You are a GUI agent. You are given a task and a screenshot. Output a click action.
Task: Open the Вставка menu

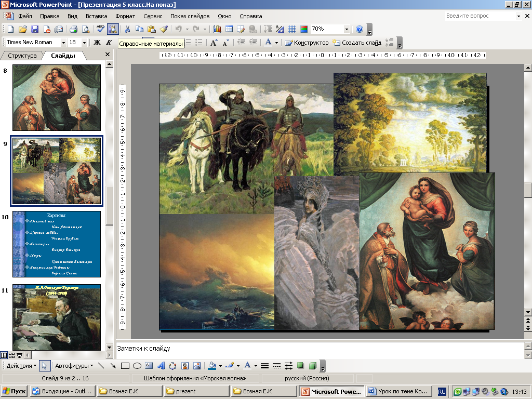coord(96,16)
